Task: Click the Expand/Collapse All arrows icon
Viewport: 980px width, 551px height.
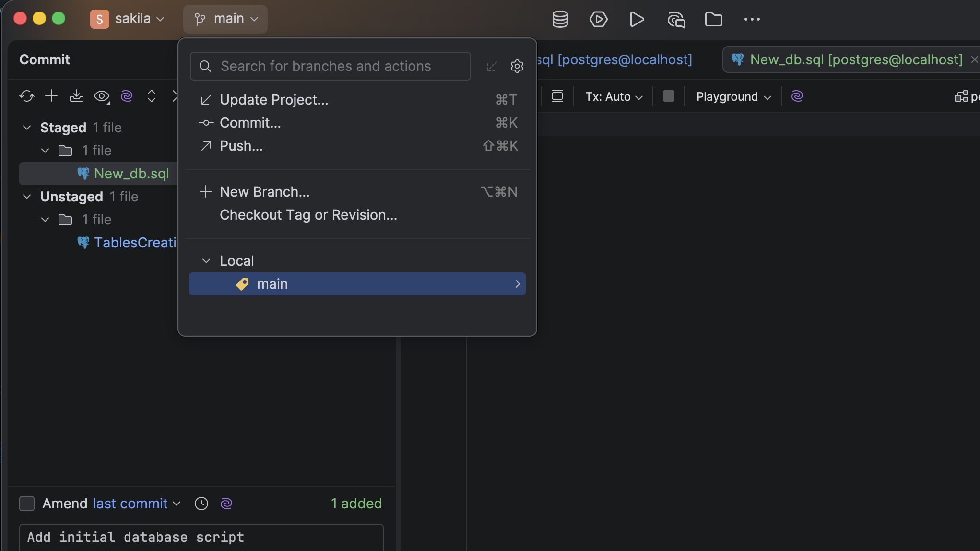Action: 152,96
